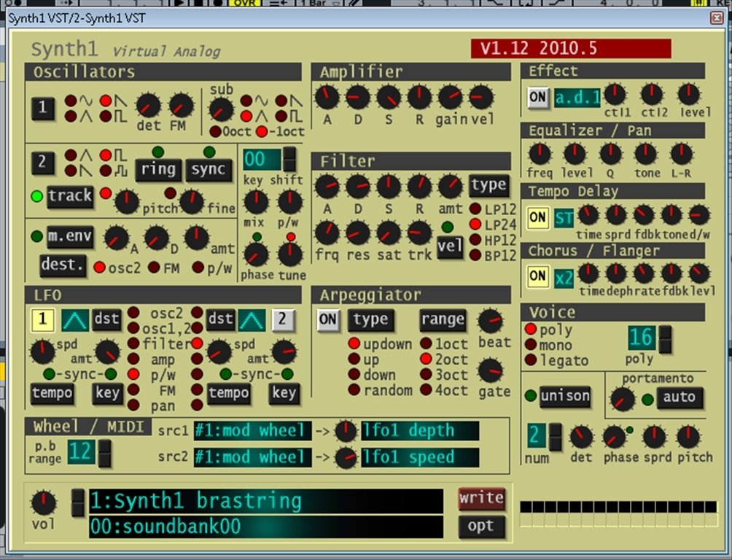Enable the unison button
732x560 pixels.
click(x=565, y=397)
